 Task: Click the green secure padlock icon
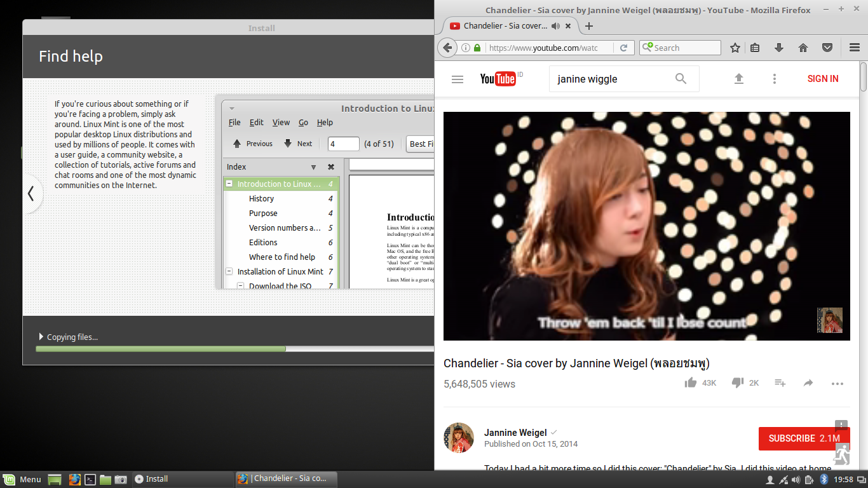coord(477,48)
